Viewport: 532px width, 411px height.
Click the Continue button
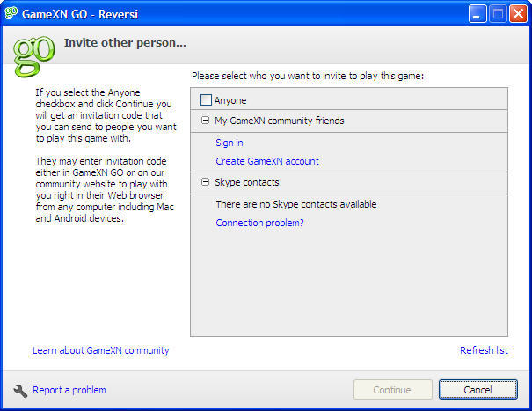click(393, 390)
